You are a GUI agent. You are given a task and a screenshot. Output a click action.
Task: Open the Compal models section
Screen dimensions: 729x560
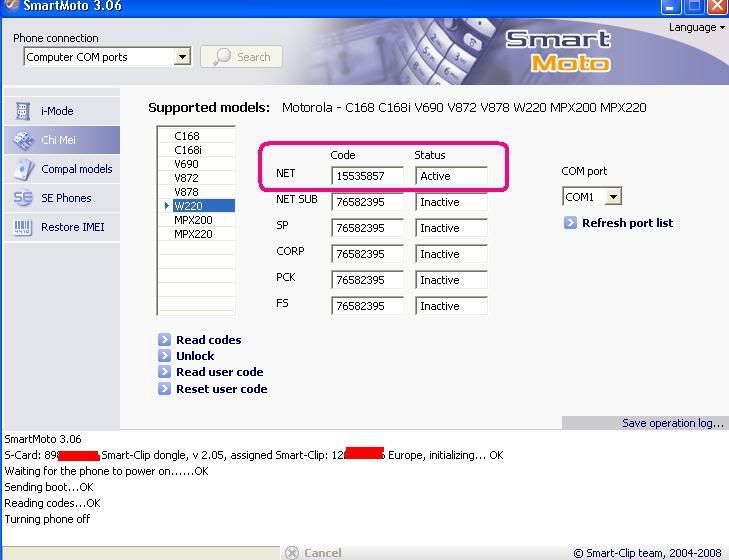[x=62, y=169]
